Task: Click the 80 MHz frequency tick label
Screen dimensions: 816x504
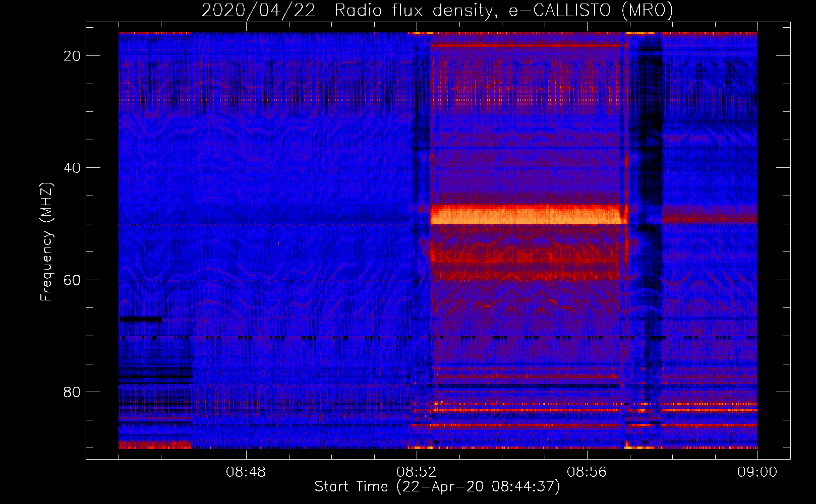Action: (x=73, y=392)
